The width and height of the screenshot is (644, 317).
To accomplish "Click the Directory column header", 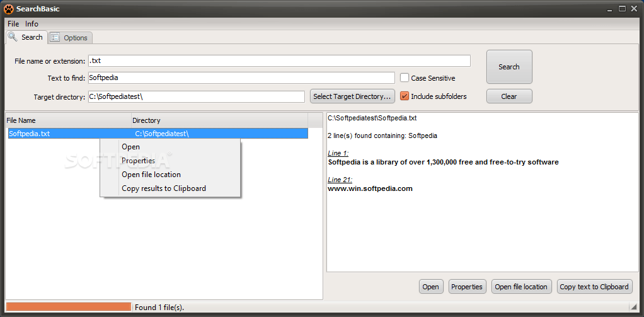I will click(x=219, y=120).
